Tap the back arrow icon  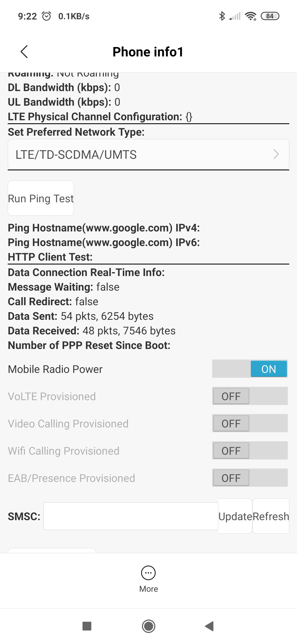coord(24,52)
